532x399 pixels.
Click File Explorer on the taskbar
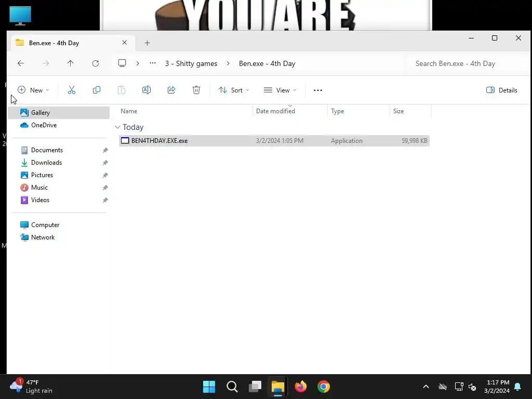click(278, 387)
